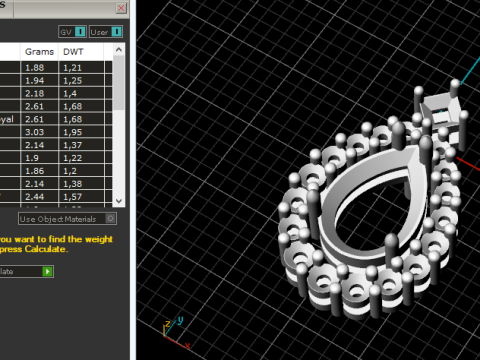Select the 1.9 grams cell
This screenshot has height=360, width=480.
(x=39, y=158)
